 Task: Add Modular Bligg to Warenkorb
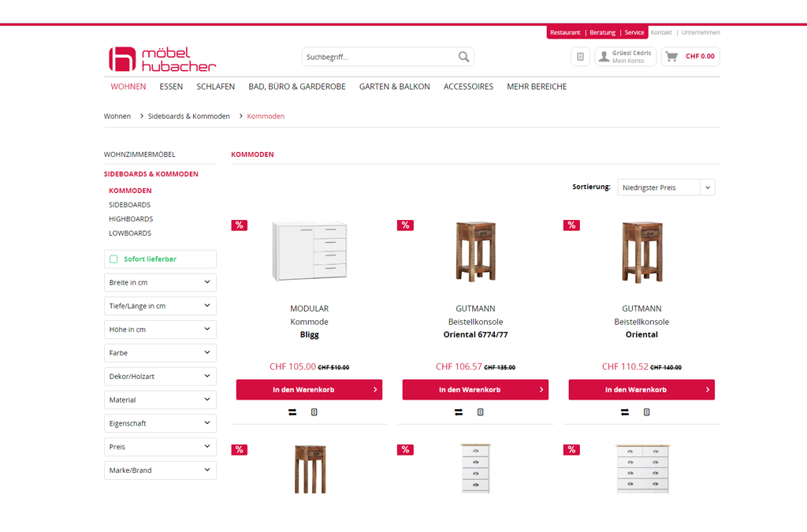click(x=309, y=390)
